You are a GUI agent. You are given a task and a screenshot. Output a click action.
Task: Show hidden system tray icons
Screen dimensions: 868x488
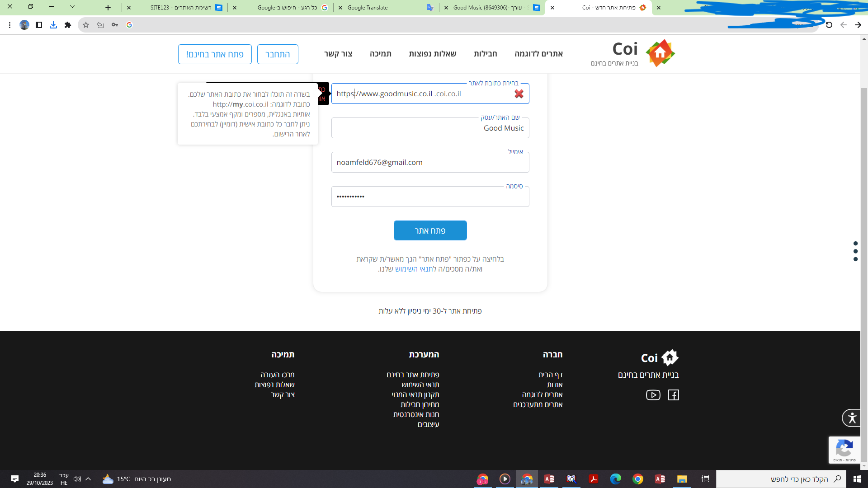click(88, 479)
